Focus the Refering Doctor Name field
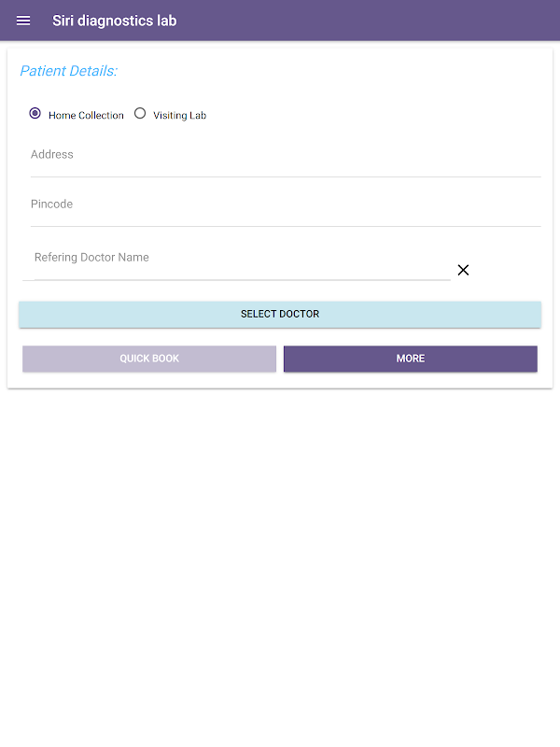560x747 pixels. (x=241, y=258)
